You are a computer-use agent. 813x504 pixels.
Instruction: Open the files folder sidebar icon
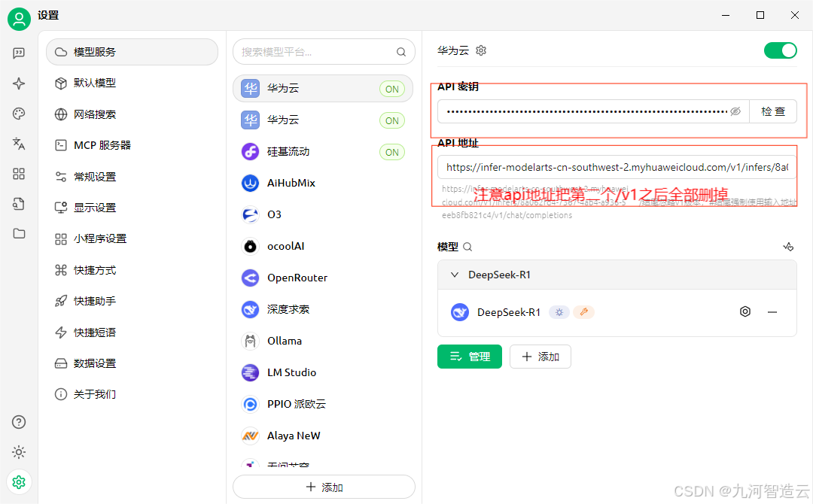19,233
